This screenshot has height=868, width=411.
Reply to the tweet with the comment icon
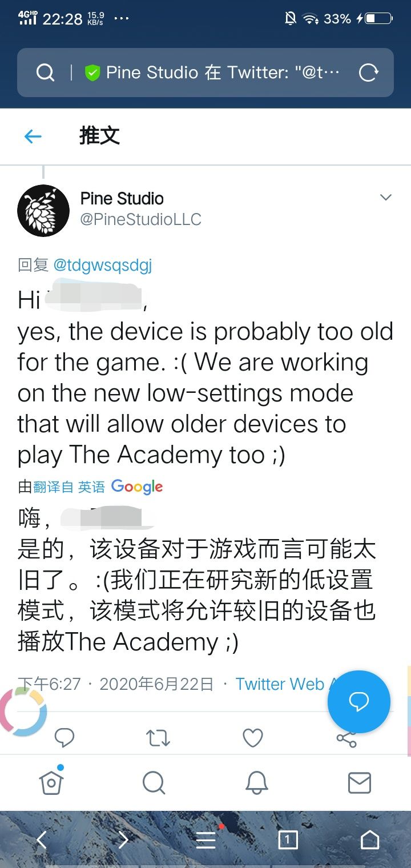coord(64,737)
